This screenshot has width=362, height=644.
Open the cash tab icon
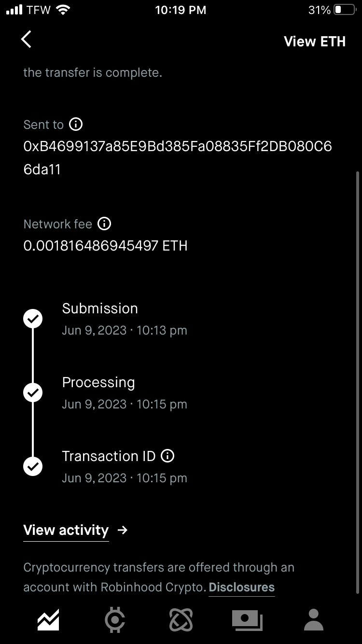click(247, 619)
